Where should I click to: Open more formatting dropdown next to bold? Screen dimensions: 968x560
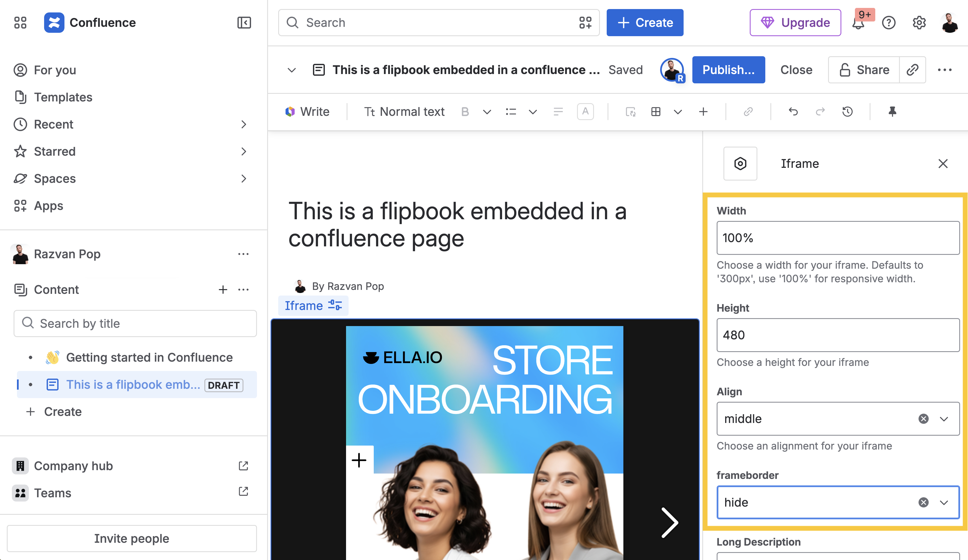pos(487,112)
